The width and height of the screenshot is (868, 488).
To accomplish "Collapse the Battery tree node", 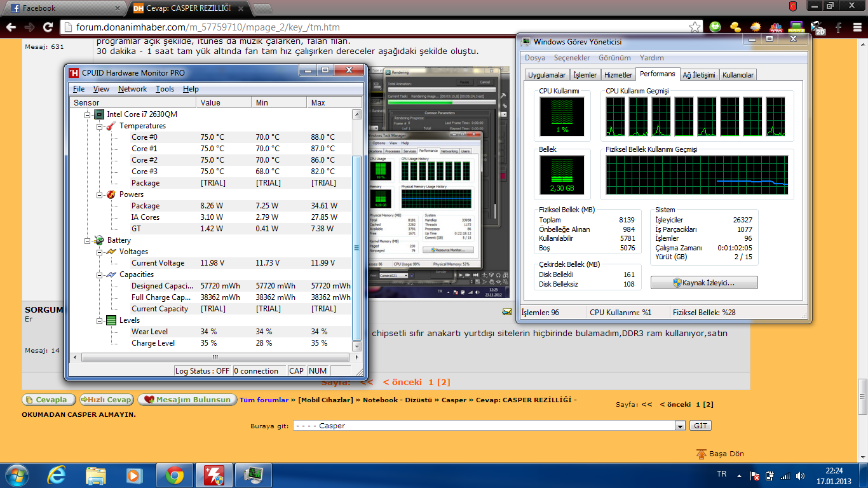I will click(x=88, y=240).
